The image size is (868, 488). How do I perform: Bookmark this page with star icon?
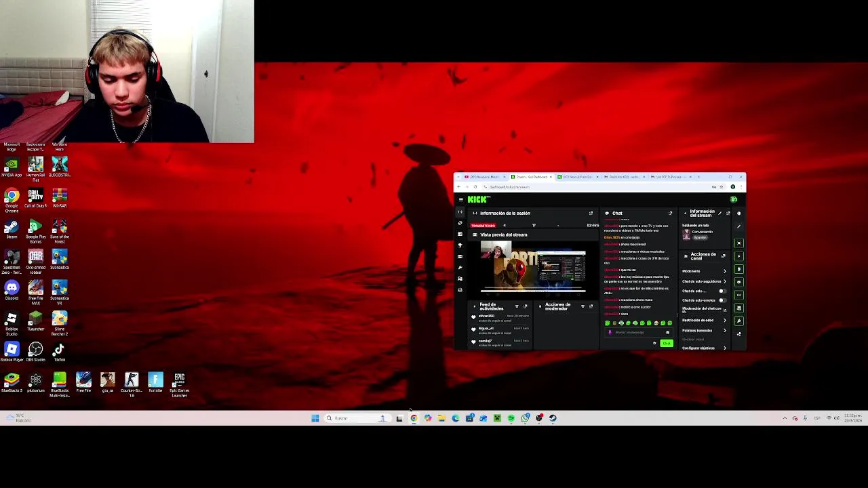click(x=722, y=187)
